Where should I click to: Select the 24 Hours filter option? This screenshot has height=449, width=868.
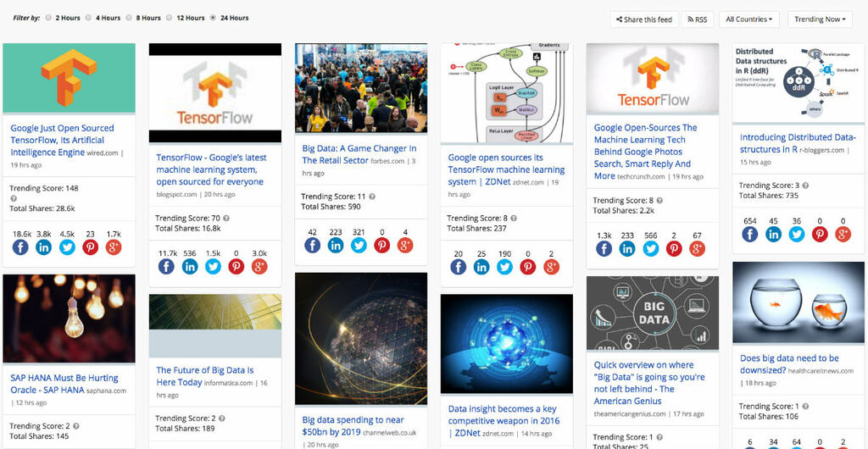click(212, 18)
